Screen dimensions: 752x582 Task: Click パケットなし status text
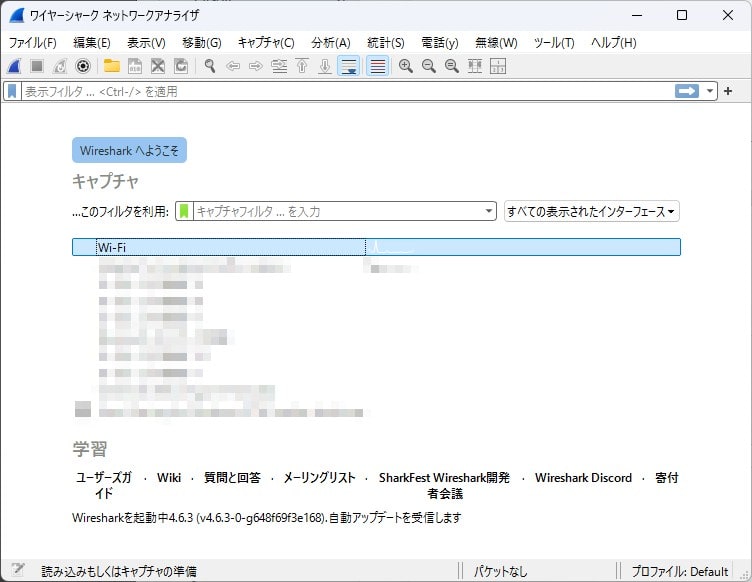pos(501,571)
